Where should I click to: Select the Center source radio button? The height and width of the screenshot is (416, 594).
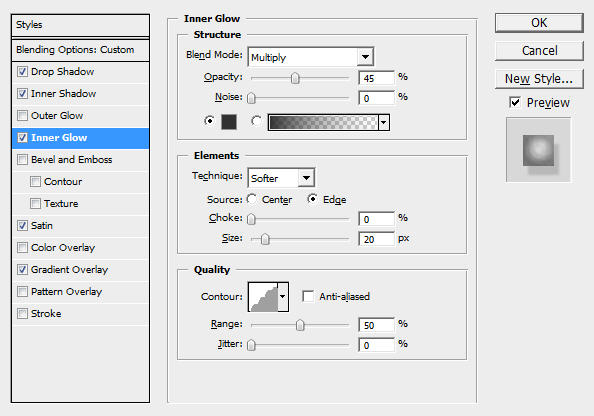click(x=252, y=199)
